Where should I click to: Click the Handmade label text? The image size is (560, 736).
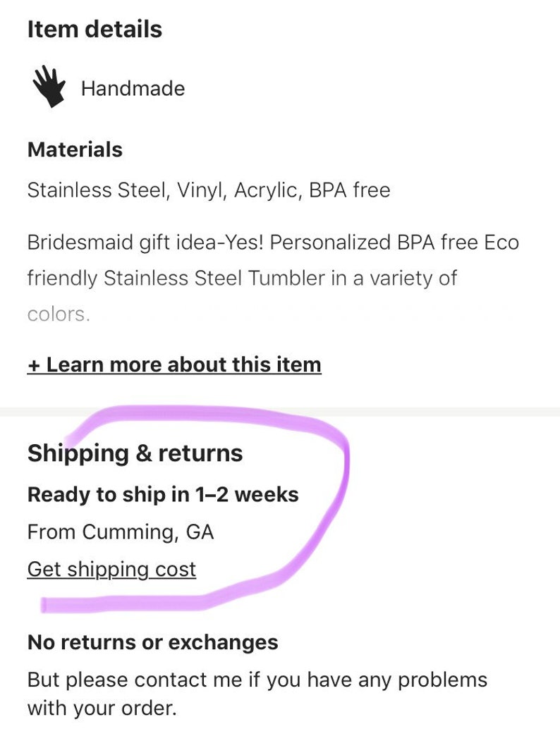[133, 88]
